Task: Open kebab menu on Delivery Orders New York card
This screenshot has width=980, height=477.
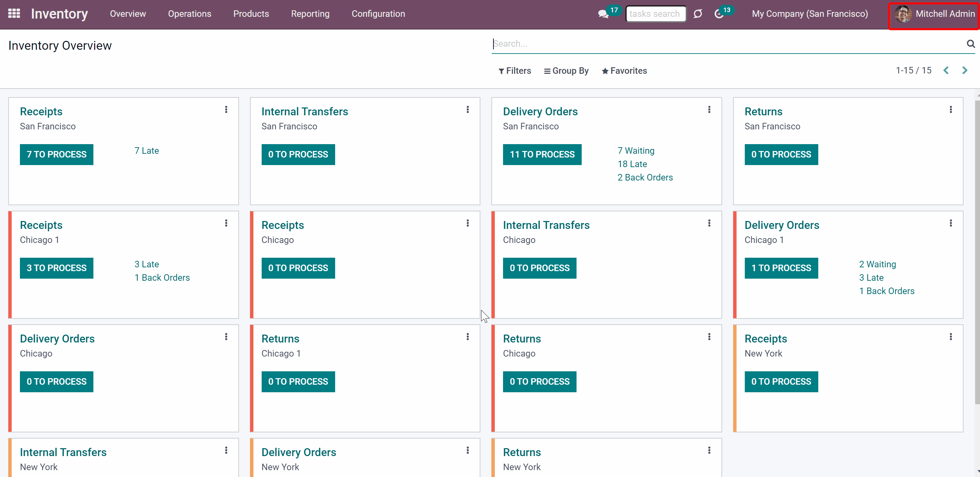Action: [468, 450]
